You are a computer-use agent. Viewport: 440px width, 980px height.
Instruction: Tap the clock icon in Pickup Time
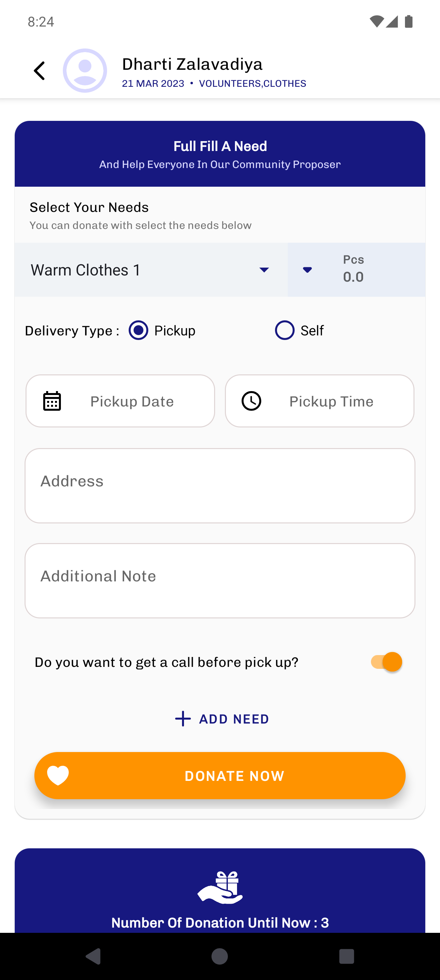(251, 401)
